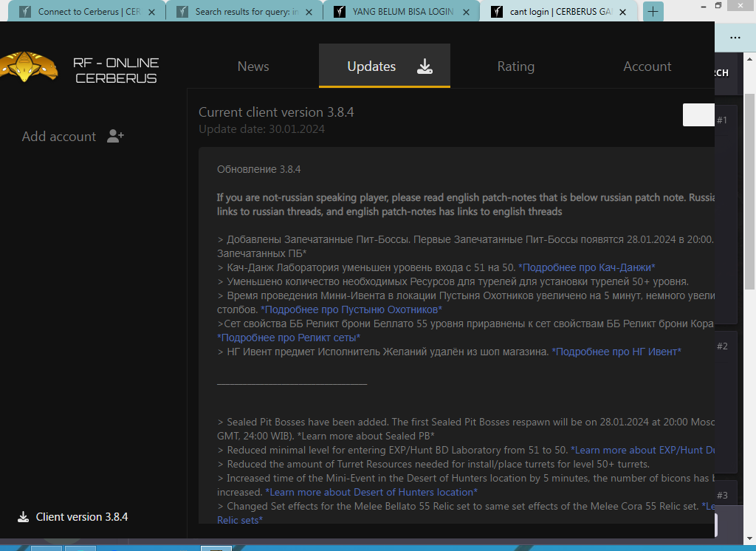This screenshot has height=551, width=756.
Task: Open a new browser tab with the plus button
Action: click(x=653, y=12)
